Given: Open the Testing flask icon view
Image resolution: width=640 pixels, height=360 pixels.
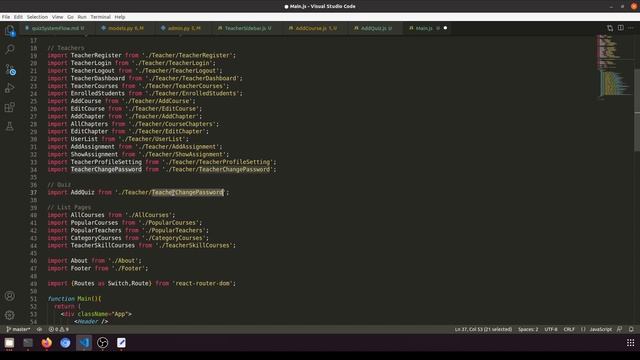Looking at the screenshot, I should click(10, 127).
